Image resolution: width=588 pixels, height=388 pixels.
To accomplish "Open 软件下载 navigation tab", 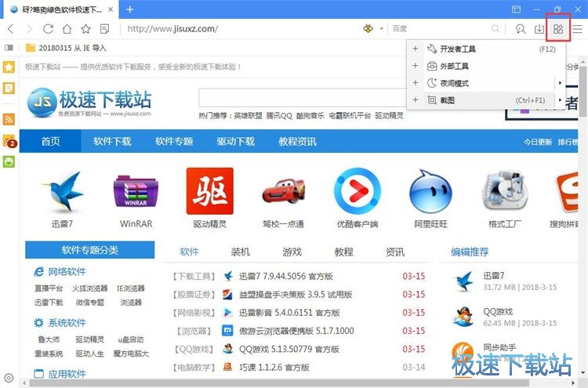I will coord(112,141).
